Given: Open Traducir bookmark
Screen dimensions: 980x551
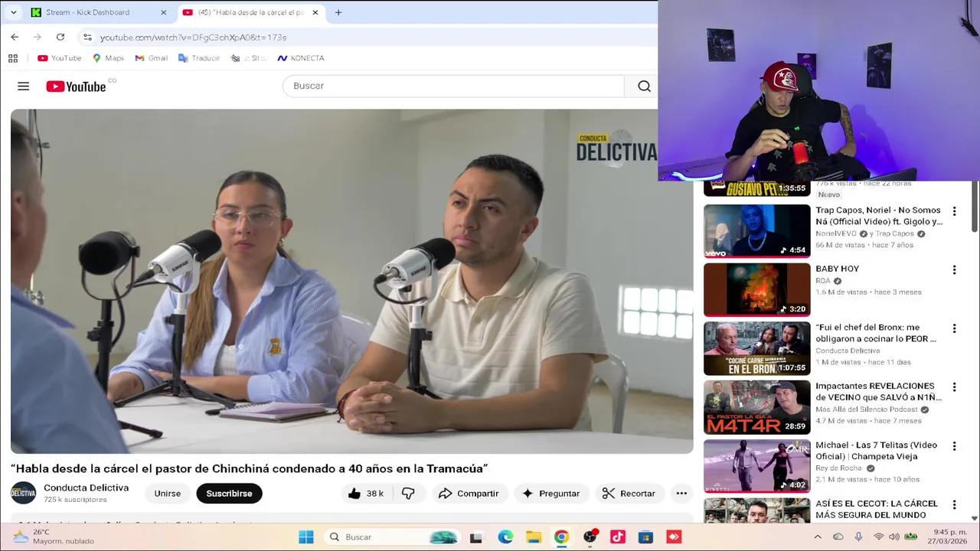Looking at the screenshot, I should point(198,58).
